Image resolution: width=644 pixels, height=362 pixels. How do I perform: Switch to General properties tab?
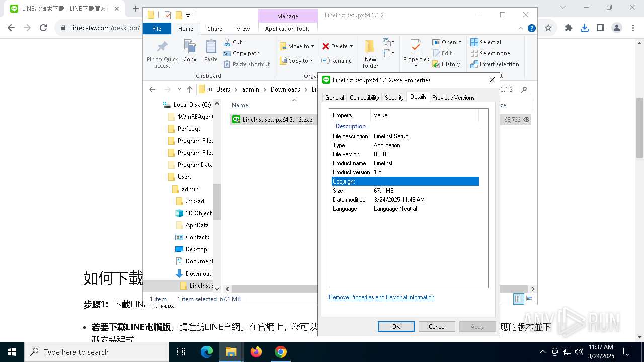coord(334,98)
